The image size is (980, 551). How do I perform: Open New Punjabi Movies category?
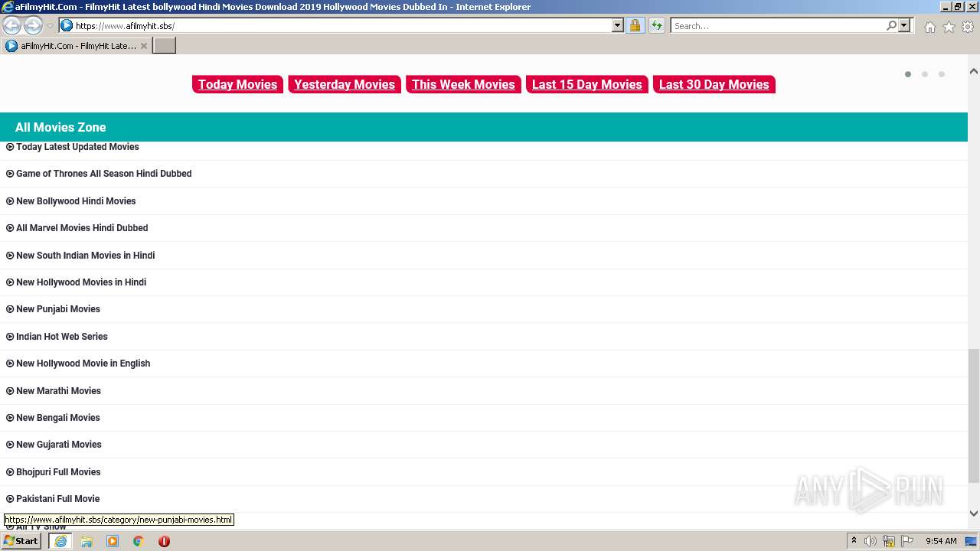(54, 309)
